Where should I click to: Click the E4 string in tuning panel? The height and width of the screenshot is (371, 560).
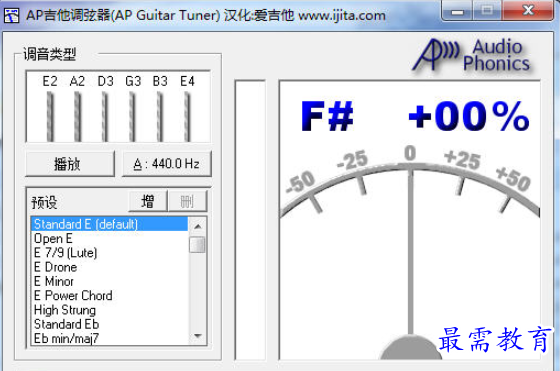(188, 116)
